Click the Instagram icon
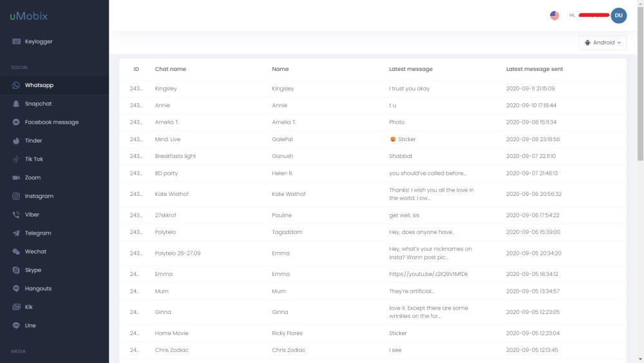 click(x=16, y=196)
